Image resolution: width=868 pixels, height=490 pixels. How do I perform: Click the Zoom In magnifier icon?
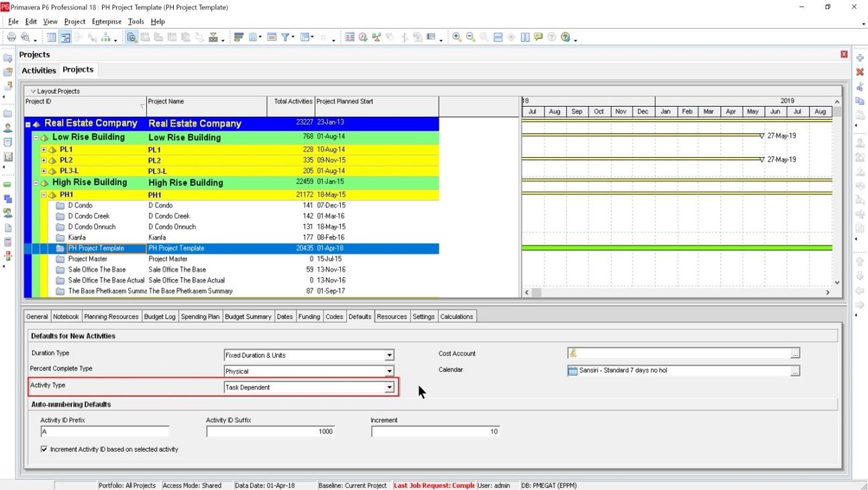457,38
